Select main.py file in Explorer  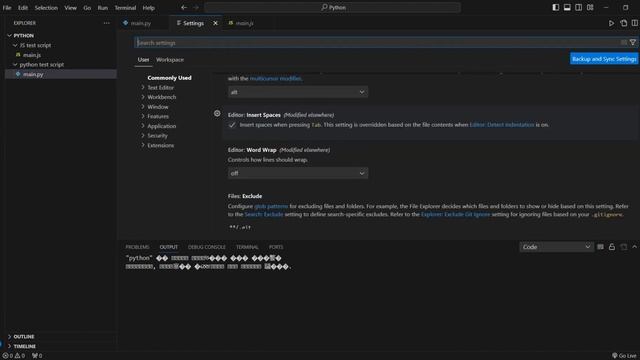tap(33, 74)
